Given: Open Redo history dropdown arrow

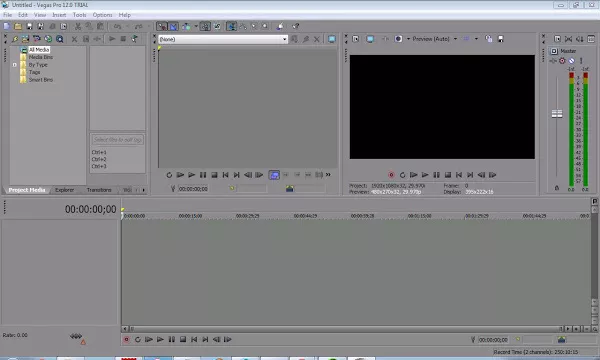Looking at the screenshot, I should [x=148, y=26].
